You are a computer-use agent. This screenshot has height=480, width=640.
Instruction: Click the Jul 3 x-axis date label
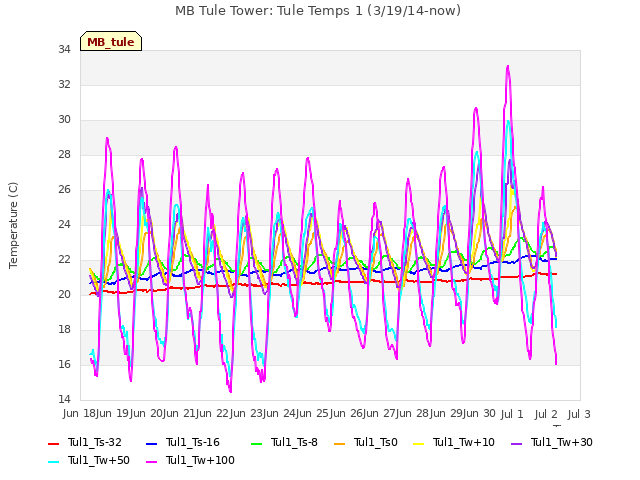click(x=579, y=413)
